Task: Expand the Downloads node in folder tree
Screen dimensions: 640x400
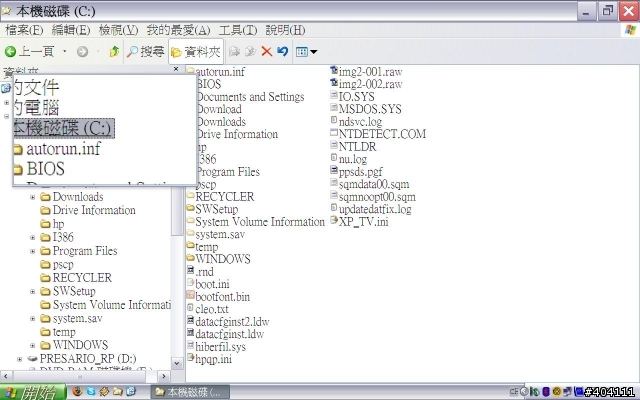Action: click(33, 197)
